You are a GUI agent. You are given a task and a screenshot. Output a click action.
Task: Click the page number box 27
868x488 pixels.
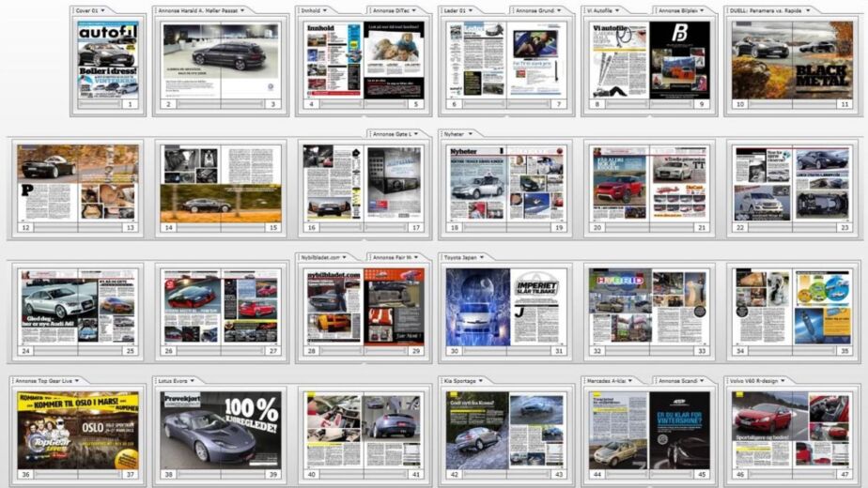[273, 351]
